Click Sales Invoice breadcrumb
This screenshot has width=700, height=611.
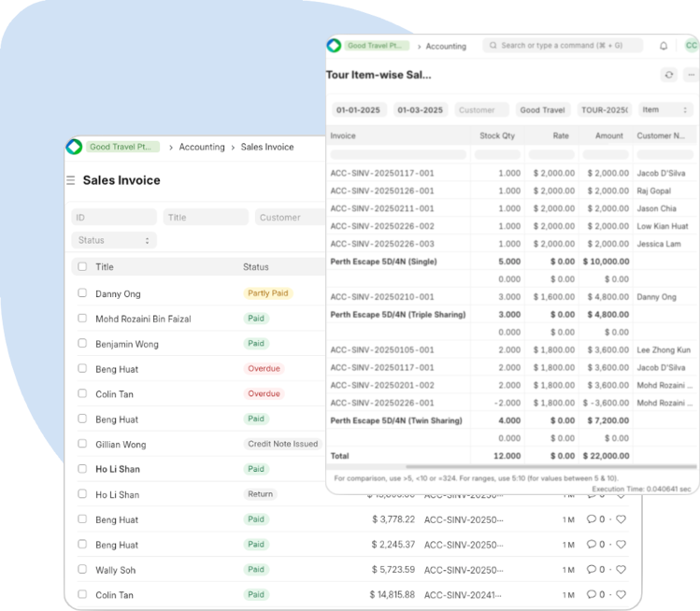267,147
